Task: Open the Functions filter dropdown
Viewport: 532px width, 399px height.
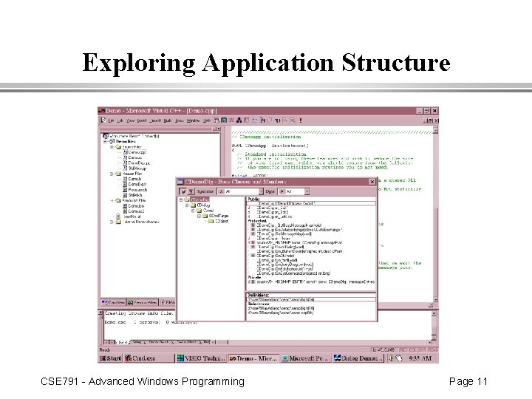Action: point(261,191)
